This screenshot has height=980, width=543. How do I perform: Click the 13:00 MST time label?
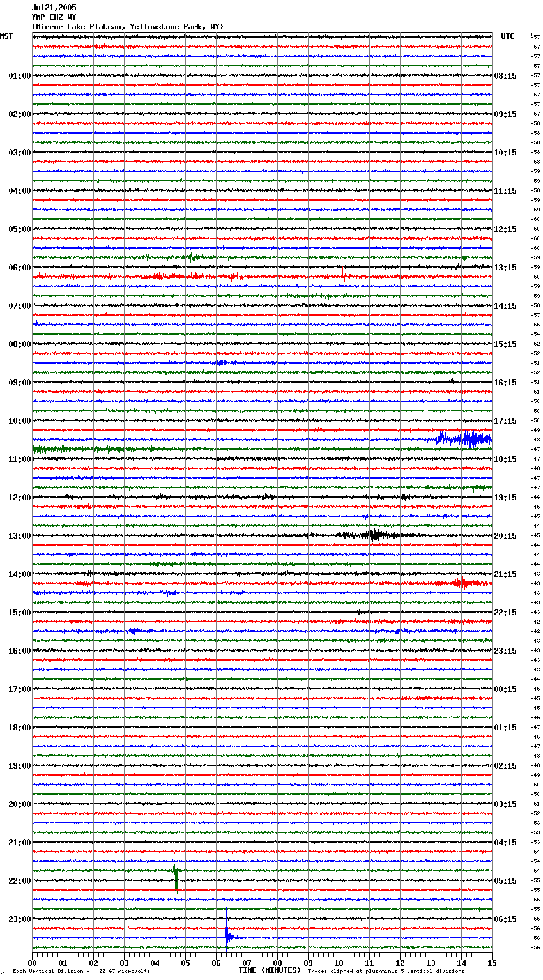[20, 536]
